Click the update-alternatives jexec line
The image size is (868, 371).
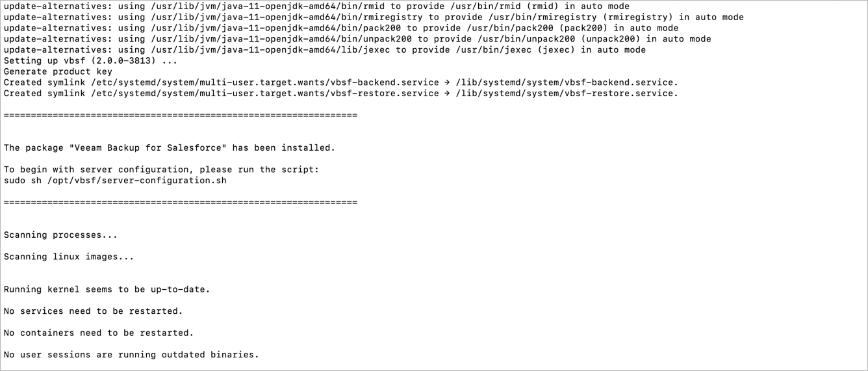(x=325, y=50)
